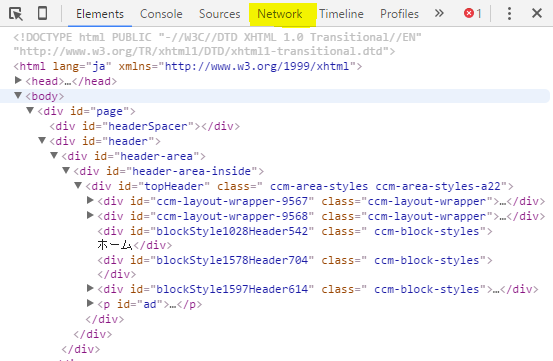The height and width of the screenshot is (361, 553).
Task: Expand the ccm-layout-wrapper-9567 div
Action: 90,200
